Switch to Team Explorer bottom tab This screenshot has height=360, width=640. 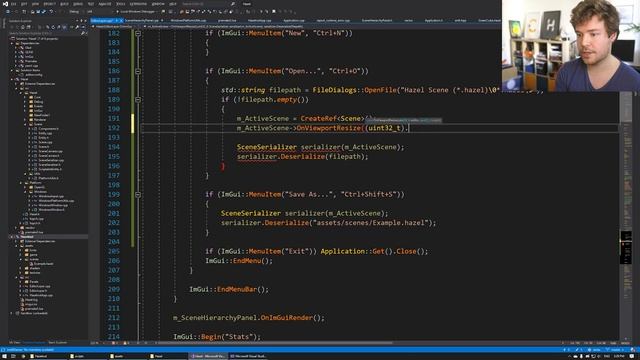pos(57,342)
